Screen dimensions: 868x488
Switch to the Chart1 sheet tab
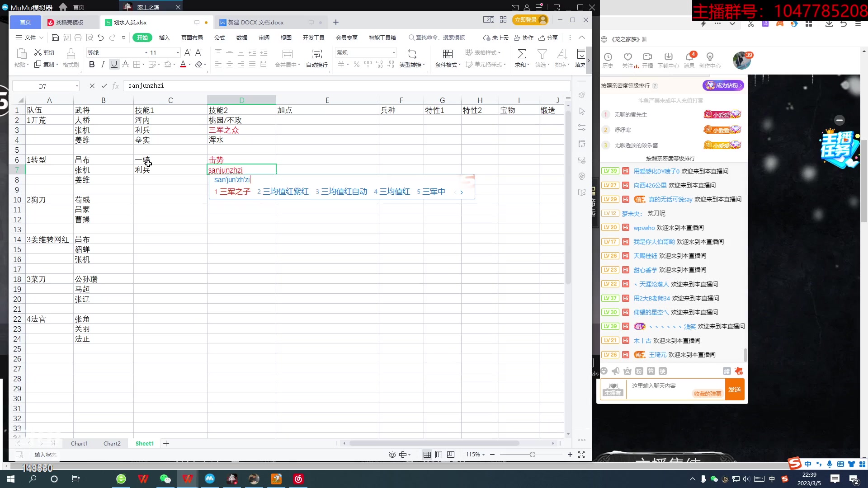point(79,443)
